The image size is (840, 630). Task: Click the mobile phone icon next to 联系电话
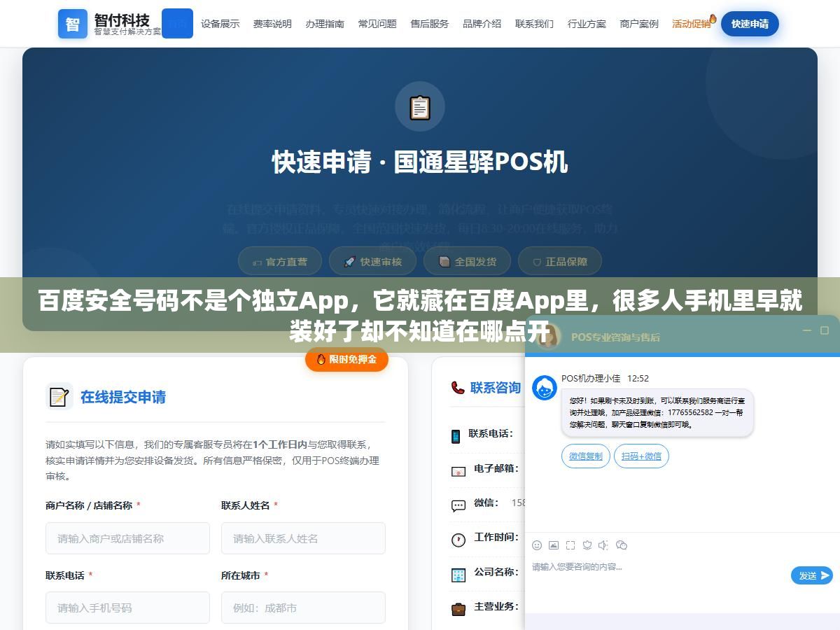[456, 436]
